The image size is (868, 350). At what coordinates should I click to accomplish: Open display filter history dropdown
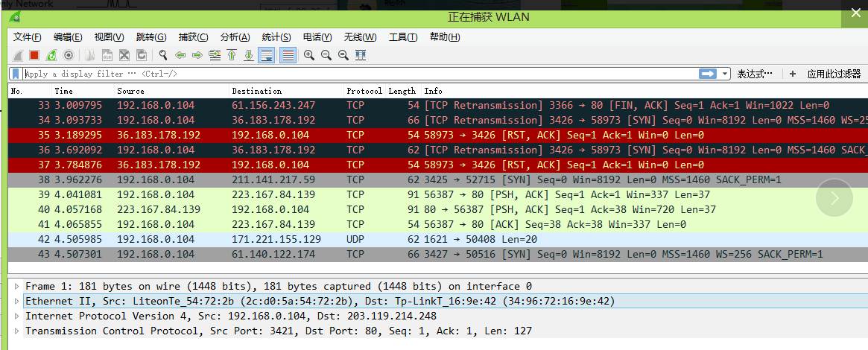[x=725, y=74]
